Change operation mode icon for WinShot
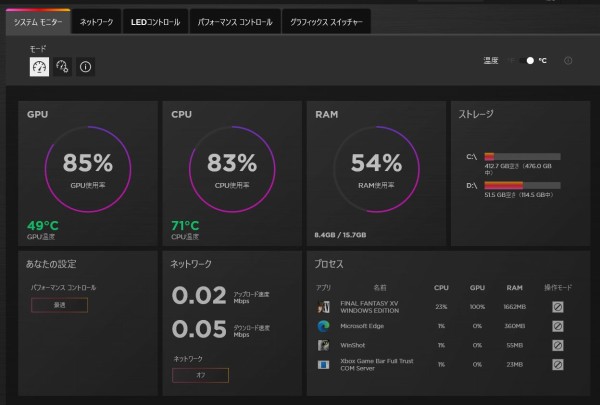Image resolution: width=600 pixels, height=405 pixels. coord(557,345)
